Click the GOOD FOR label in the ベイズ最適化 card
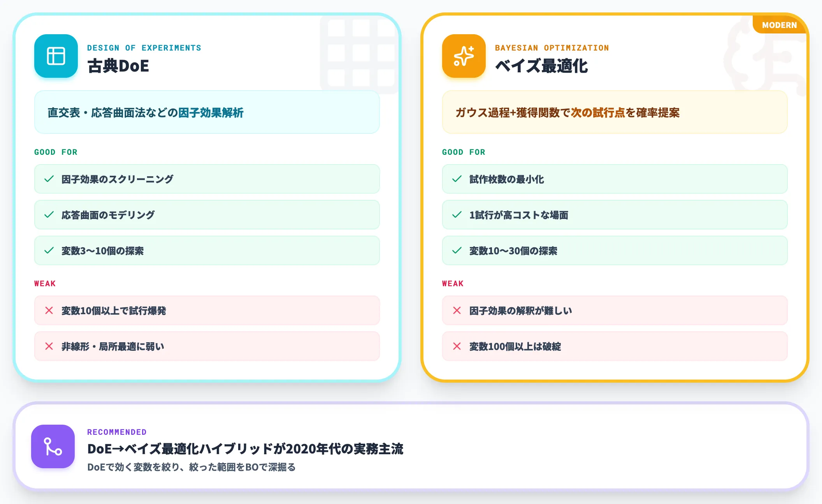Screen dimensions: 822x504 pyautogui.click(x=464, y=152)
